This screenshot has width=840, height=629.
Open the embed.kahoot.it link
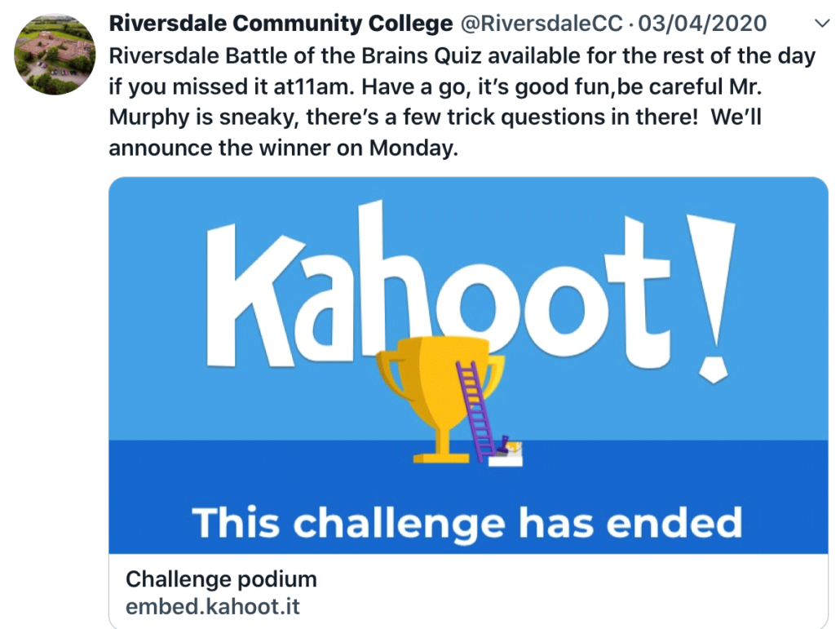click(213, 607)
